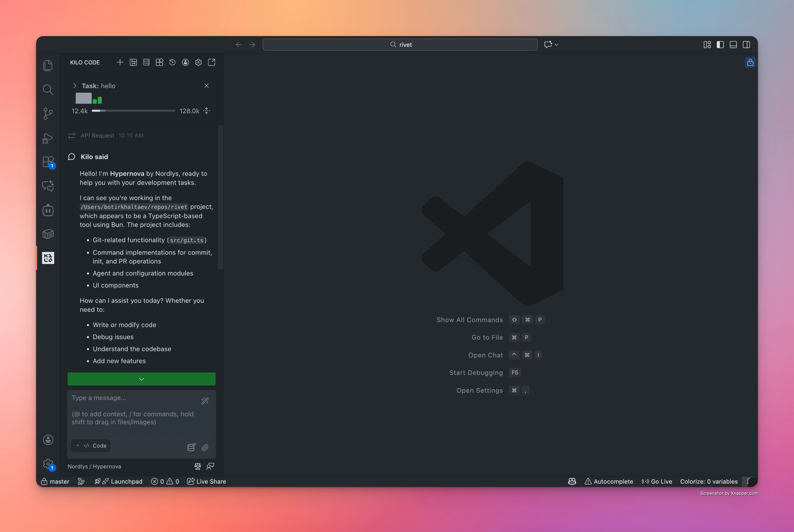
Task: Open the Kilo Code MCP marketplace icon
Action: point(160,62)
